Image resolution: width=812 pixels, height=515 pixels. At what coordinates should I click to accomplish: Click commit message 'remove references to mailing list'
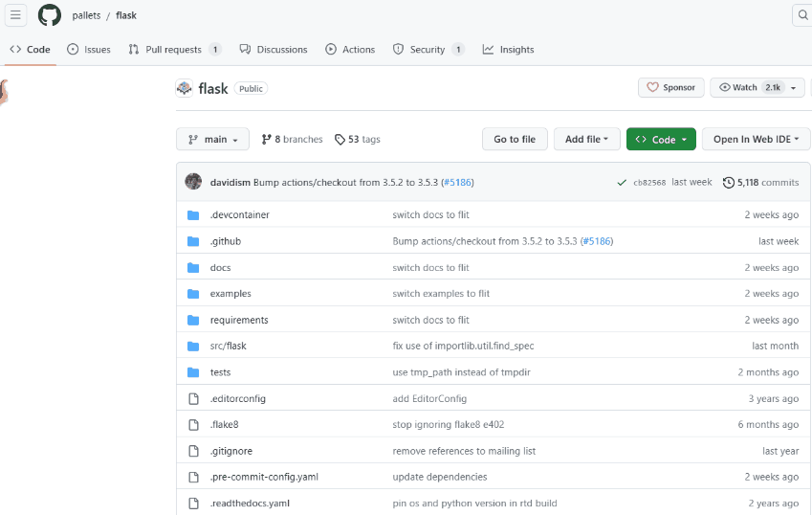tap(464, 451)
